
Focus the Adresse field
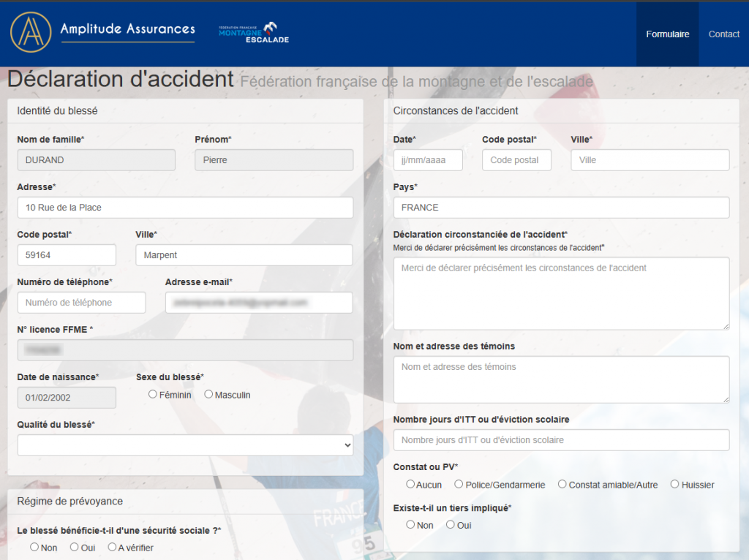pos(185,208)
